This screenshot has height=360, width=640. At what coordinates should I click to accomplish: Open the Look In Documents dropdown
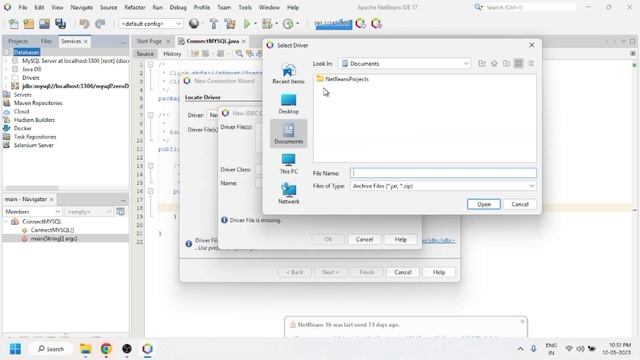click(404, 64)
